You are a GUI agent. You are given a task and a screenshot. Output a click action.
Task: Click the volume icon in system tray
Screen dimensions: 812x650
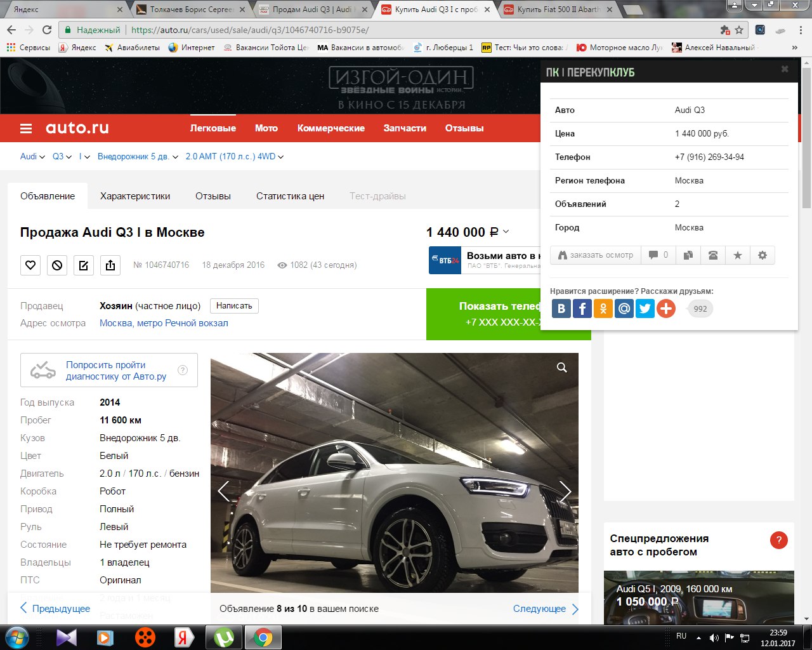pyautogui.click(x=714, y=637)
